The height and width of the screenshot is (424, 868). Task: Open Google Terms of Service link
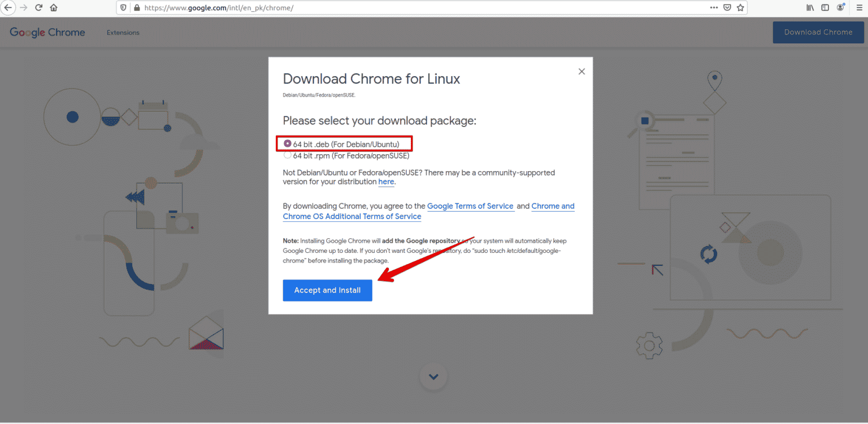tap(470, 206)
